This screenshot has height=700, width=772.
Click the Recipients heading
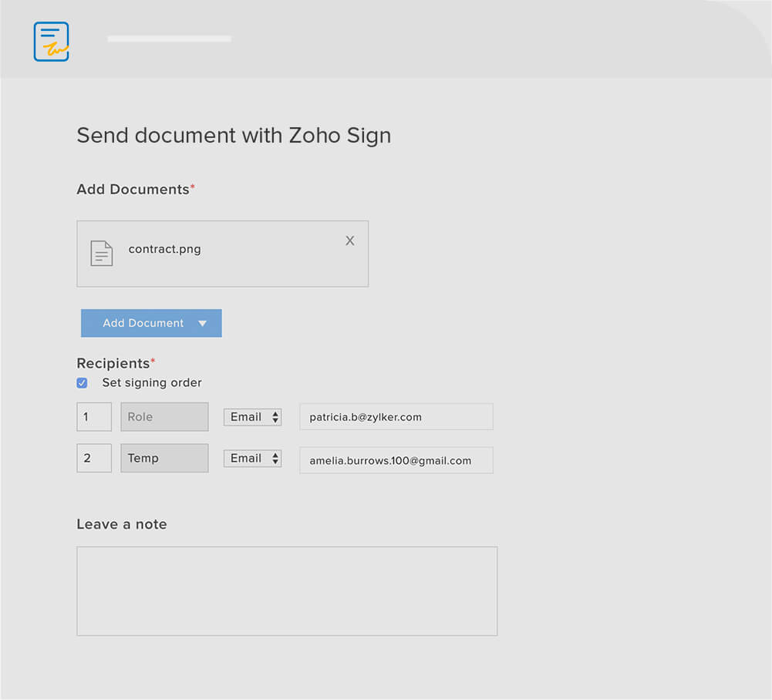coord(116,363)
